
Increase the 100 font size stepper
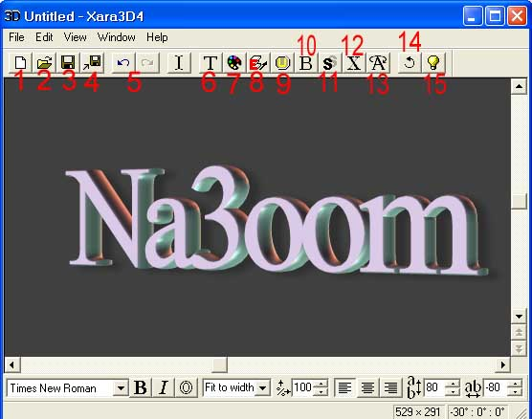pyautogui.click(x=321, y=384)
